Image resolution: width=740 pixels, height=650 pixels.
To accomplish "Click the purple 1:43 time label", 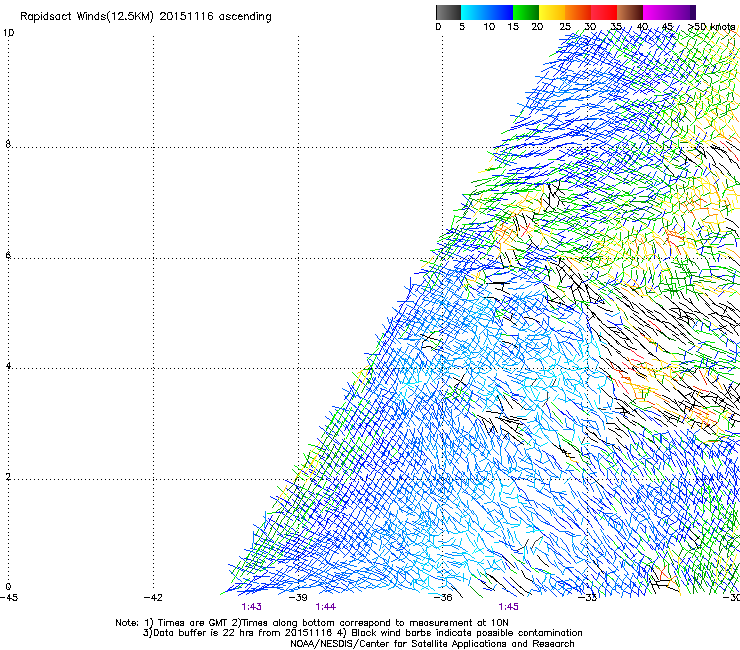I will [252, 607].
